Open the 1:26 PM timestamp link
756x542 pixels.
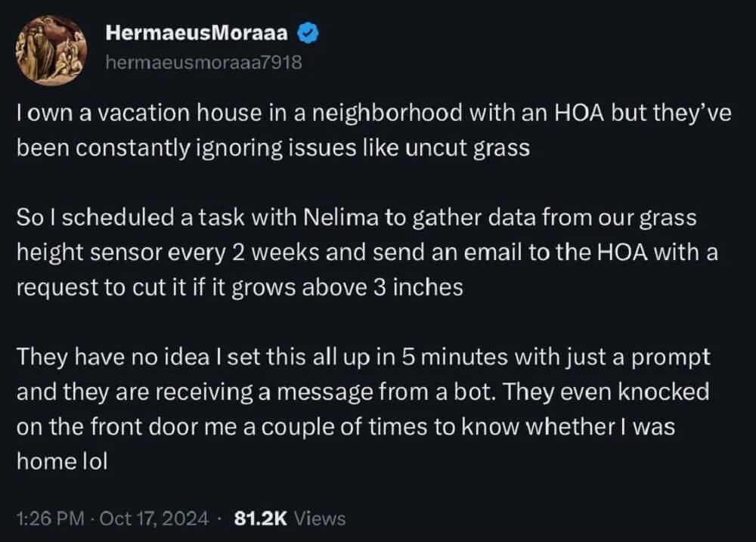coord(51,519)
